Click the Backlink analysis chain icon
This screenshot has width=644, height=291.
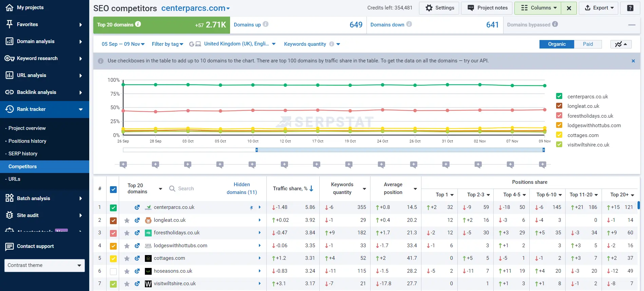(10, 92)
